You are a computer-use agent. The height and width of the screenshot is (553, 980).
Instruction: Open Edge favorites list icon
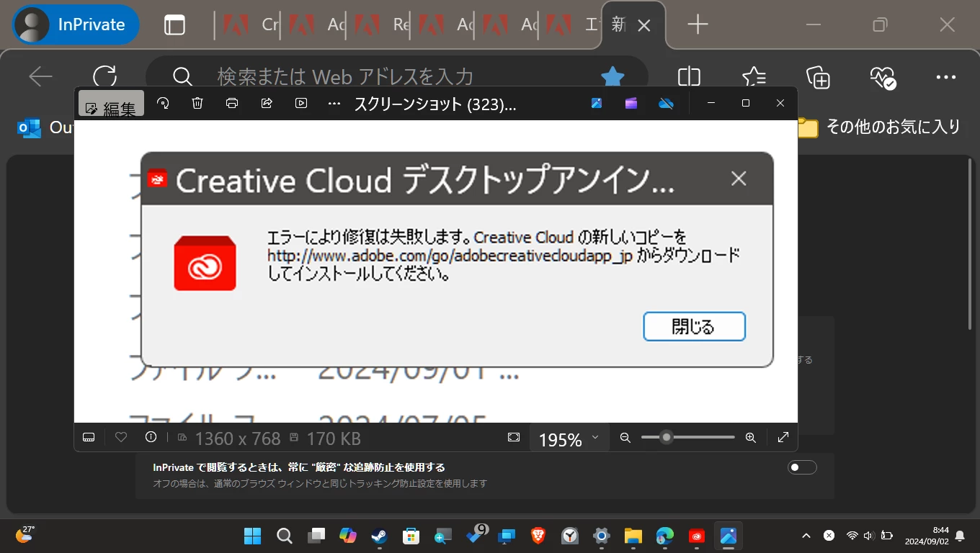754,76
